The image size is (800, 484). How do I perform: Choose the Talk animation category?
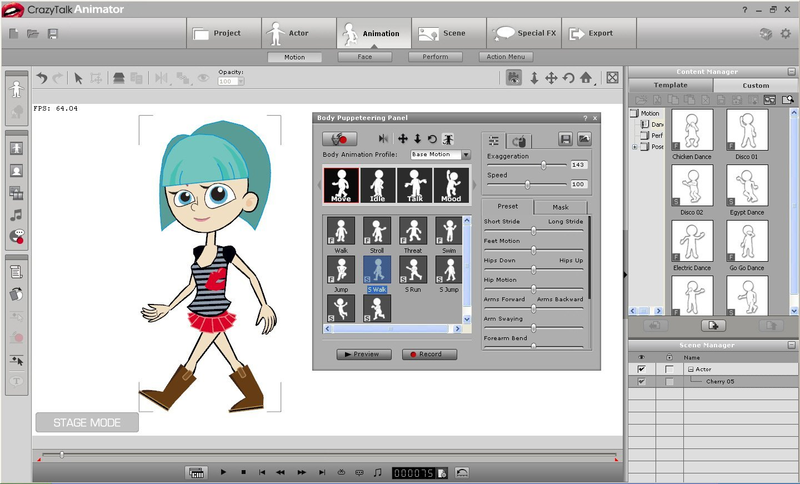416,186
